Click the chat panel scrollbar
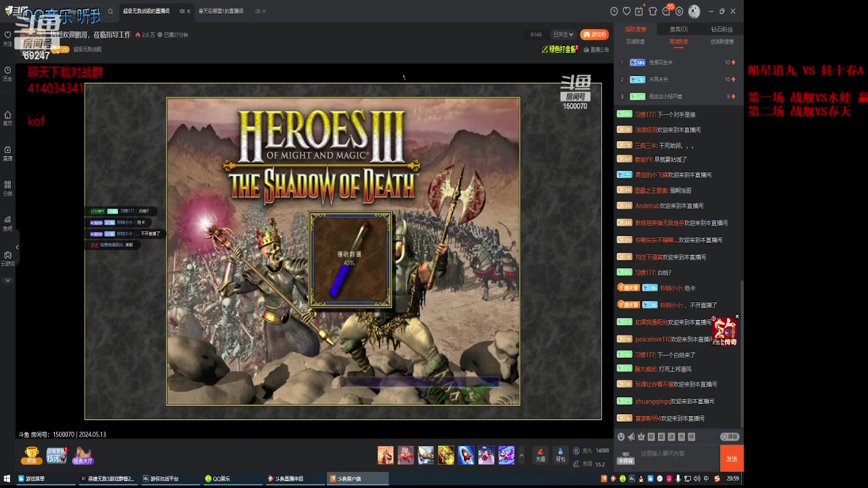The width and height of the screenshot is (868, 488). click(742, 352)
